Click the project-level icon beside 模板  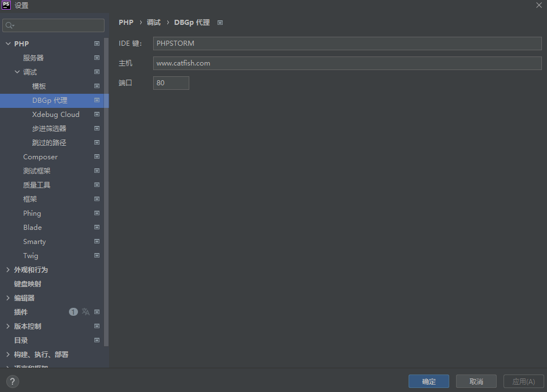tap(97, 86)
